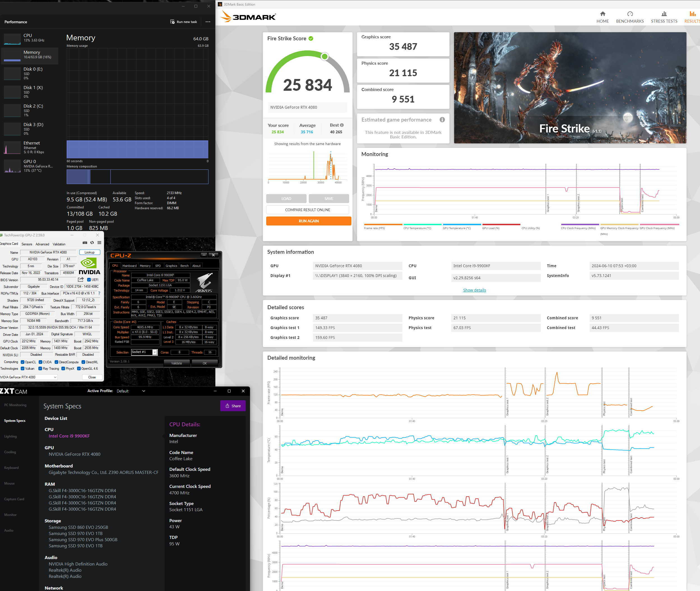Viewport: 700px width, 591px height.
Task: Click the CPU Clock Frequency purple legend swatch
Action: (580, 224)
